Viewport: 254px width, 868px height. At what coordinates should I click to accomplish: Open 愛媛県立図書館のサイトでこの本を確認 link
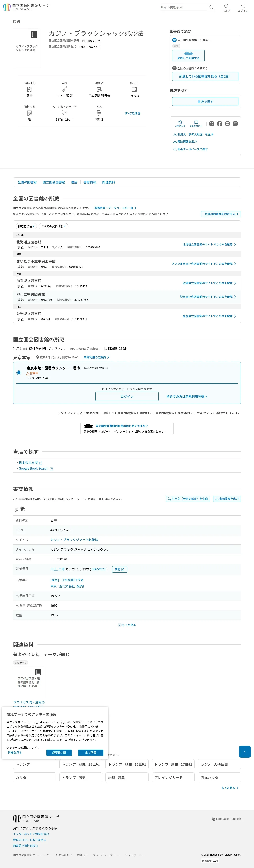click(209, 316)
